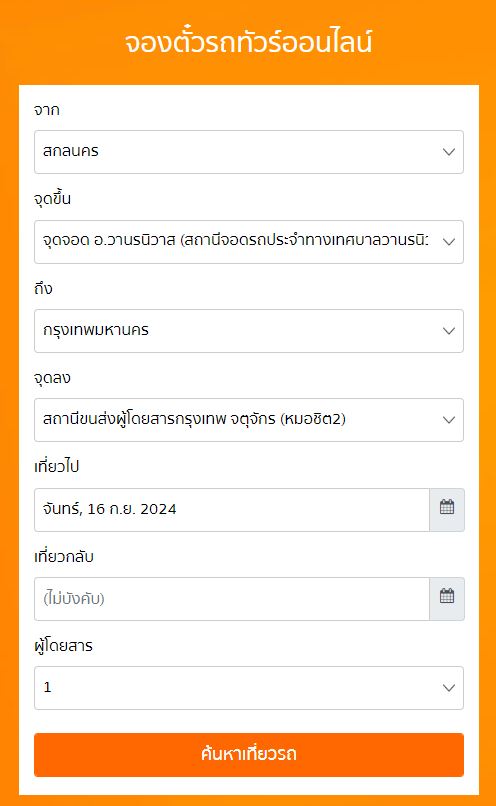Open the จาก province dropdown showing สกลนคร
The image size is (496, 806).
[249, 152]
